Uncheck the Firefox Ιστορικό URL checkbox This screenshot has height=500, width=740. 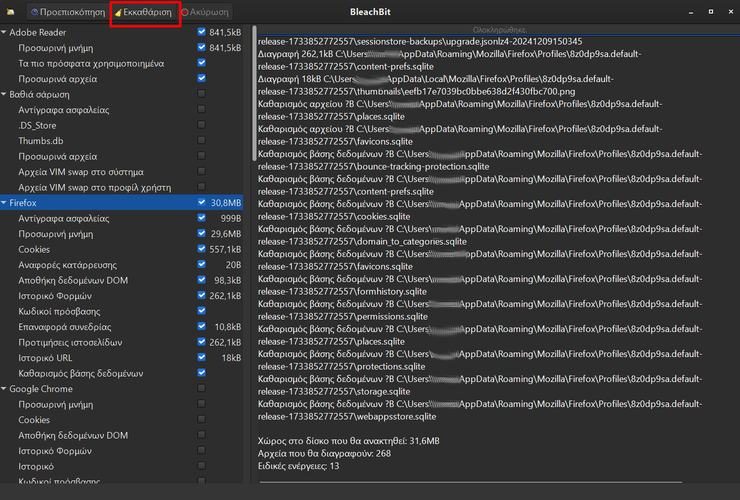click(202, 358)
